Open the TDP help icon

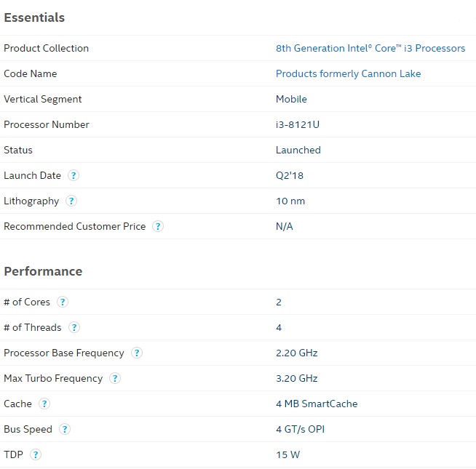[36, 455]
